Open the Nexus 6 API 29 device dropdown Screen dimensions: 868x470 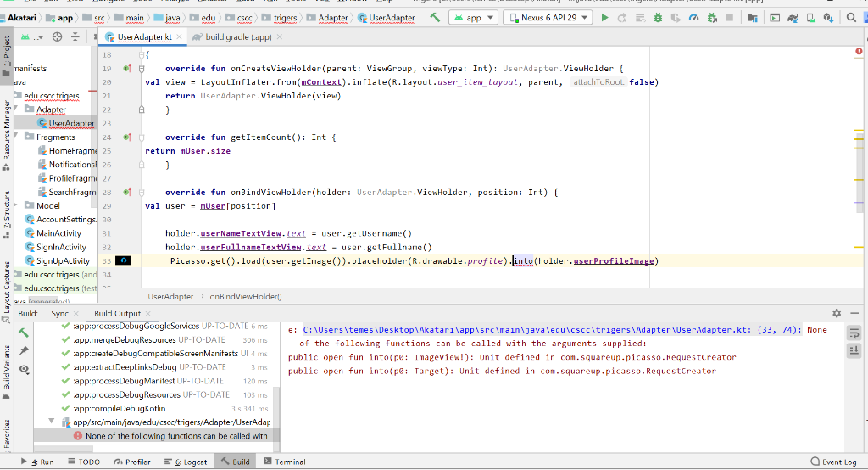(548, 18)
